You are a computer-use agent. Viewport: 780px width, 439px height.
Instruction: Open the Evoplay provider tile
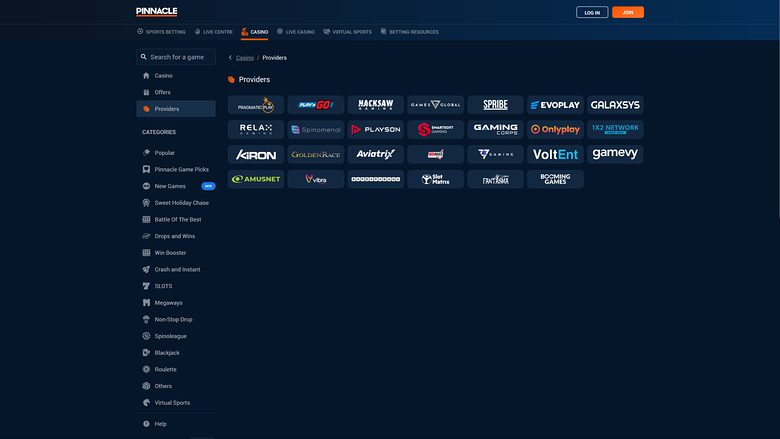(555, 105)
